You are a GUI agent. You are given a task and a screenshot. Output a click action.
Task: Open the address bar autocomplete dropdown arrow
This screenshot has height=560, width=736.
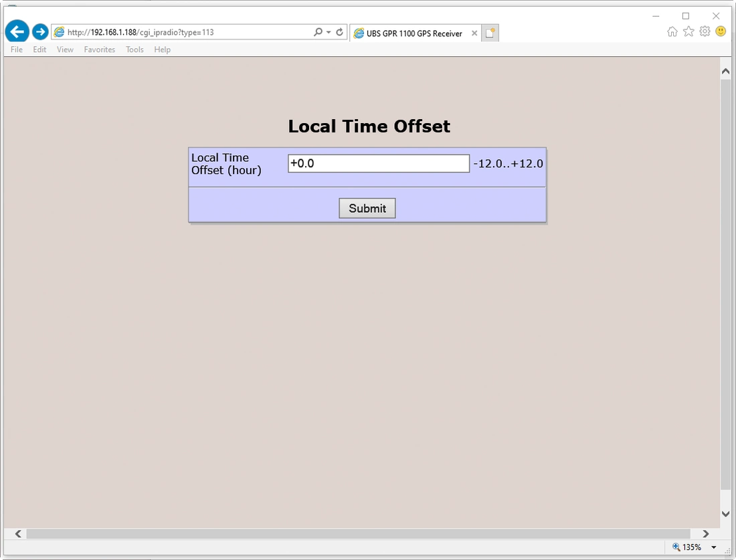[329, 32]
